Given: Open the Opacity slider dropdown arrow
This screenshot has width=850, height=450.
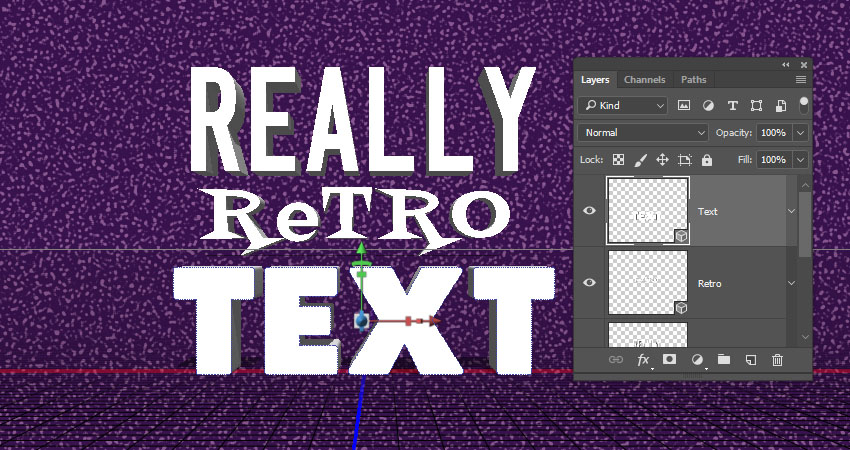Looking at the screenshot, I should point(800,132).
